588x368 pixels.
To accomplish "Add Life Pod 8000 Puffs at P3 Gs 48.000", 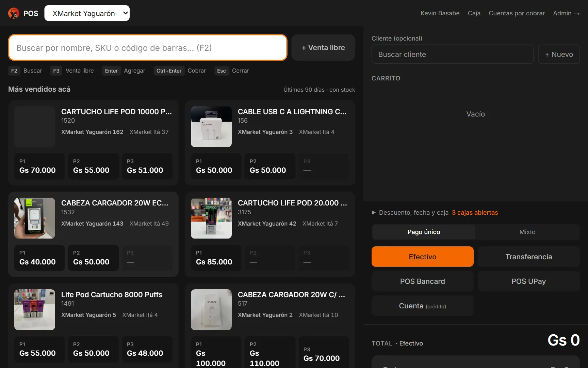I will click(147, 349).
